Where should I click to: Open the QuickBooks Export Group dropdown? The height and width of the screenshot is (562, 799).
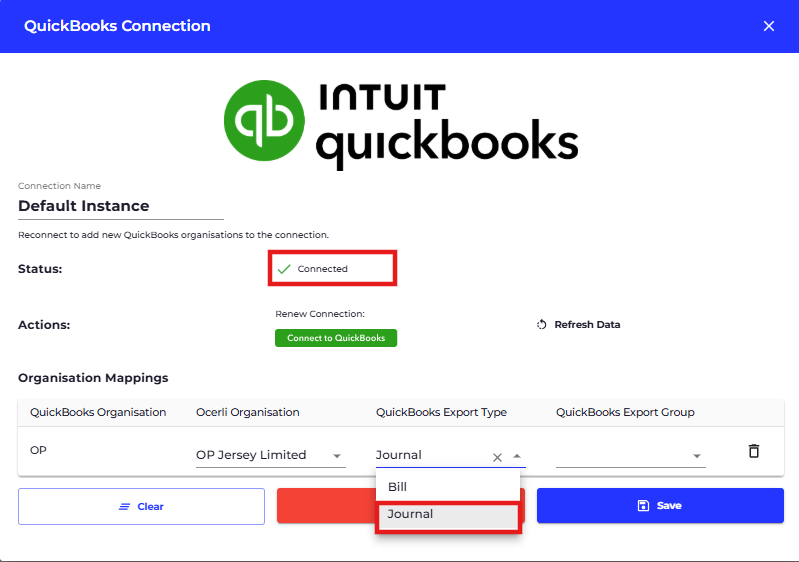tap(630, 456)
